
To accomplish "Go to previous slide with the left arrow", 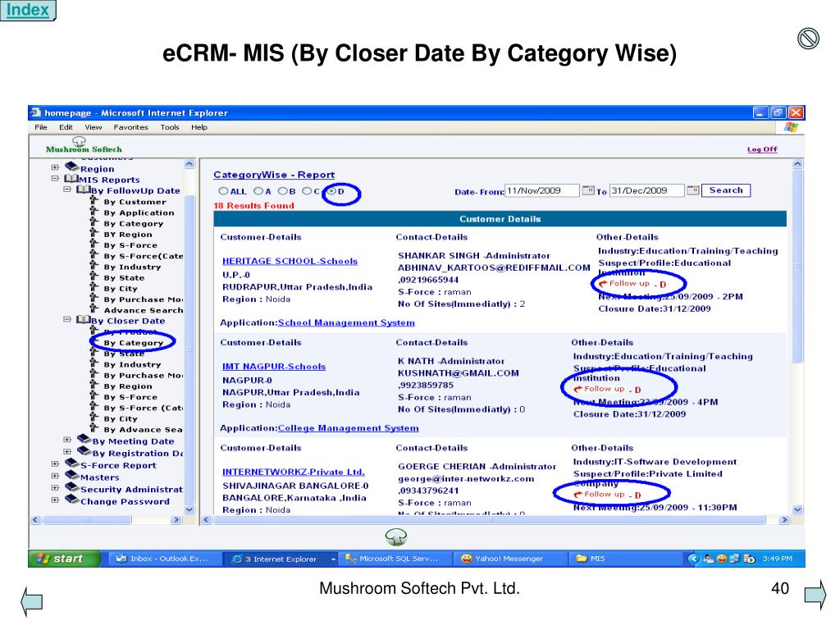I will [x=32, y=601].
